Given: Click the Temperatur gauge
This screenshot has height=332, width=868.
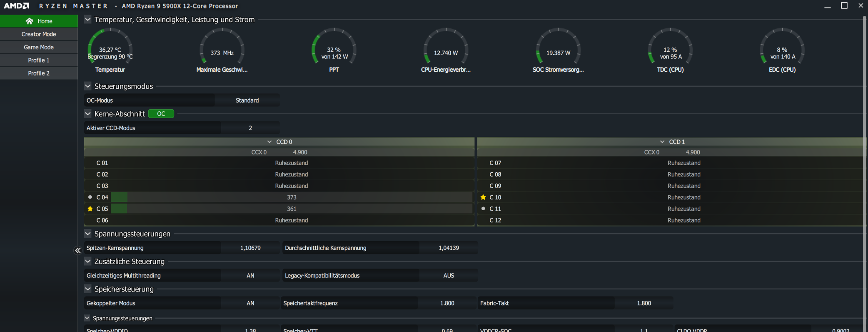Looking at the screenshot, I should pyautogui.click(x=110, y=50).
